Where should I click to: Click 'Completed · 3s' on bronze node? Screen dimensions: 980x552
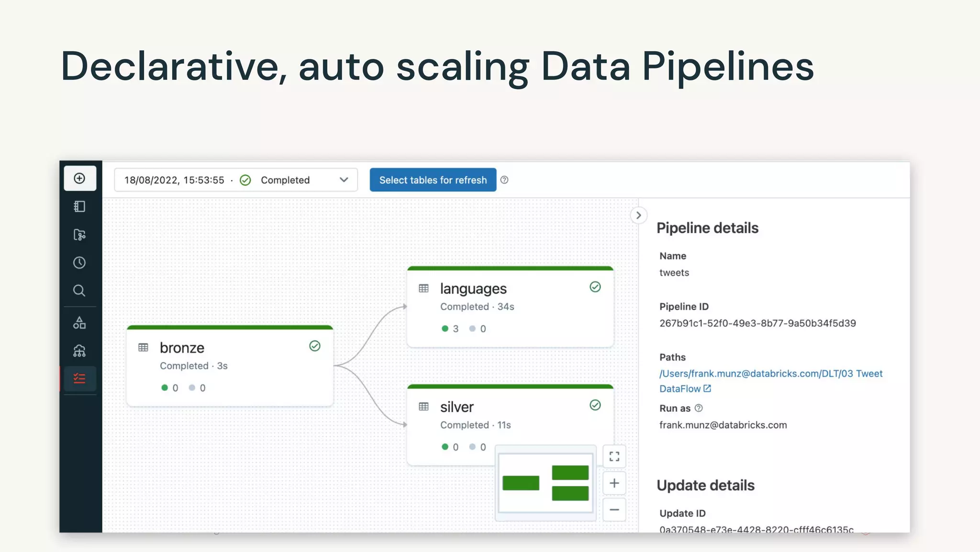coord(194,366)
